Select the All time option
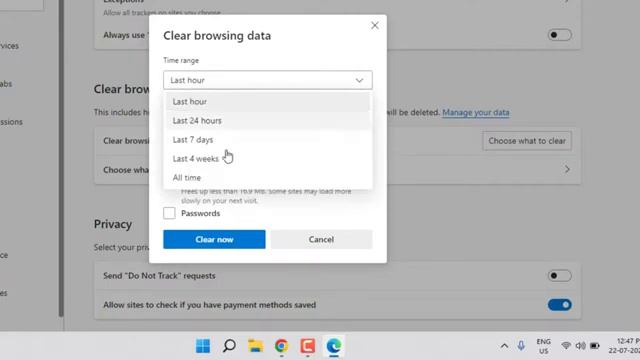Screen dimensions: 640x360 268,178
